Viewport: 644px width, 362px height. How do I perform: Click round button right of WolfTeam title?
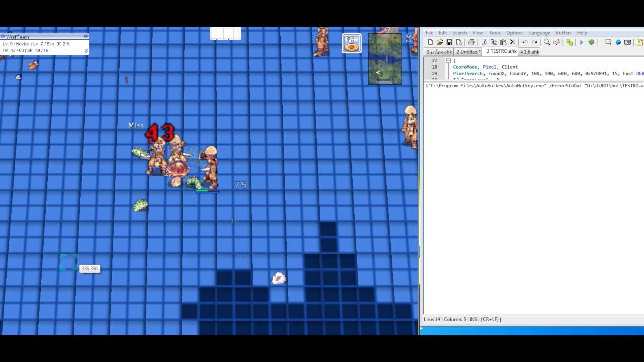(86, 36)
